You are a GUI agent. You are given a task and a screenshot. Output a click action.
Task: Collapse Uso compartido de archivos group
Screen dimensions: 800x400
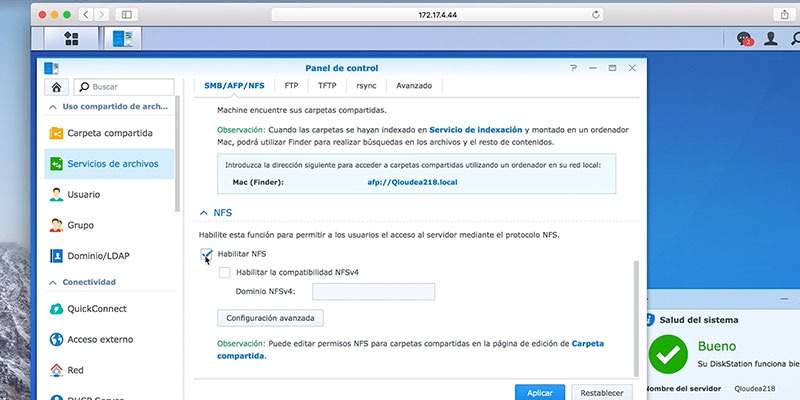(x=53, y=107)
